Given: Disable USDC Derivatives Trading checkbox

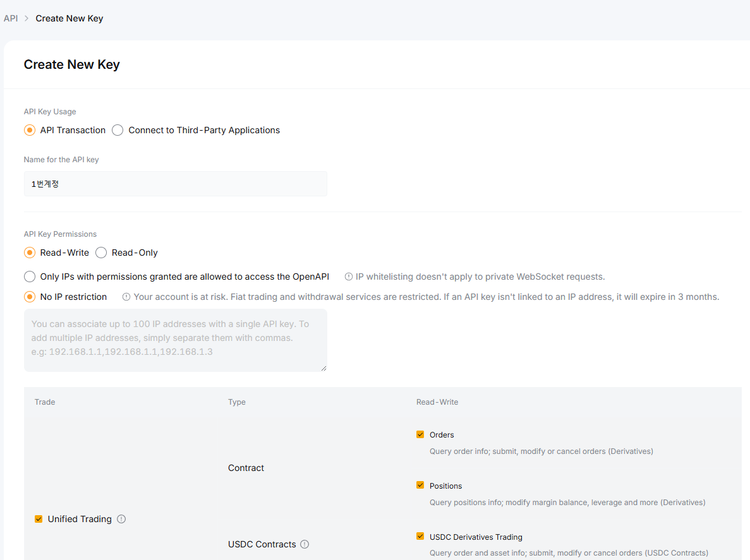Looking at the screenshot, I should pyautogui.click(x=420, y=537).
